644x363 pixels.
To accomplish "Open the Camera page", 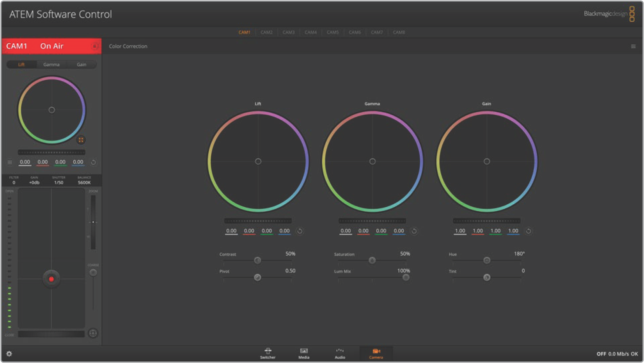I will click(376, 353).
